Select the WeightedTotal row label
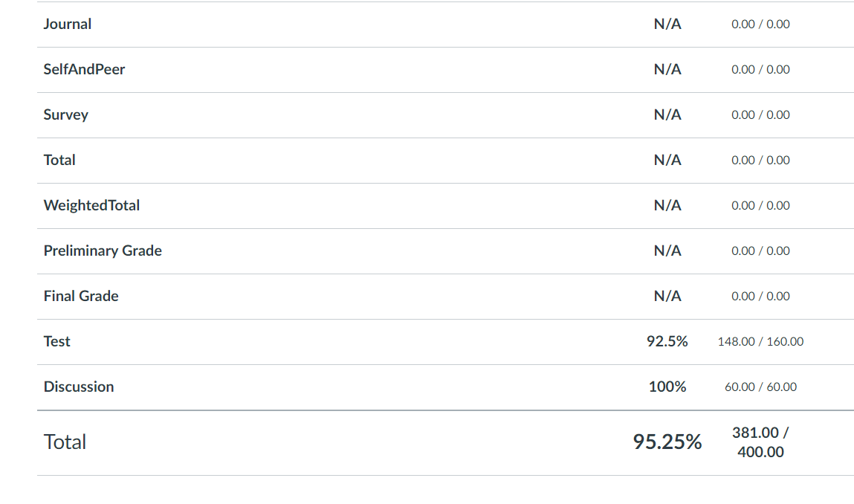The image size is (854, 504). (91, 206)
